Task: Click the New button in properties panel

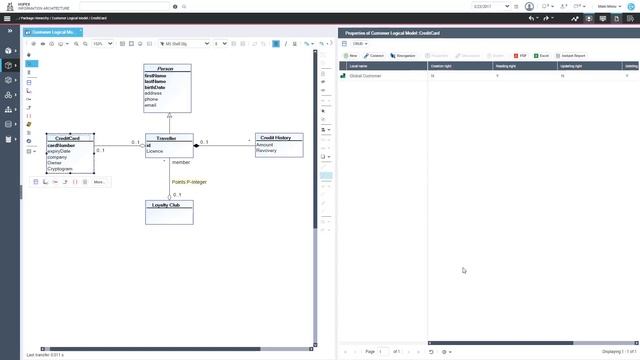Action: pos(350,56)
